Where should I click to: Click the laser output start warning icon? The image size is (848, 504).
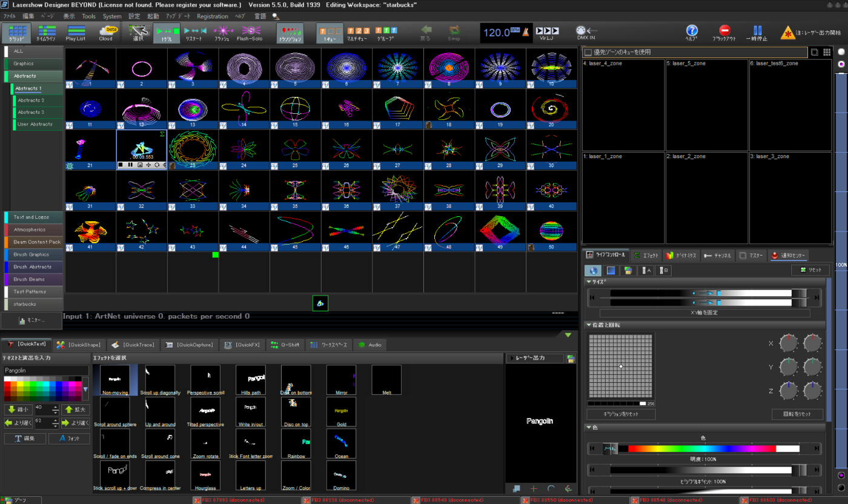[788, 33]
